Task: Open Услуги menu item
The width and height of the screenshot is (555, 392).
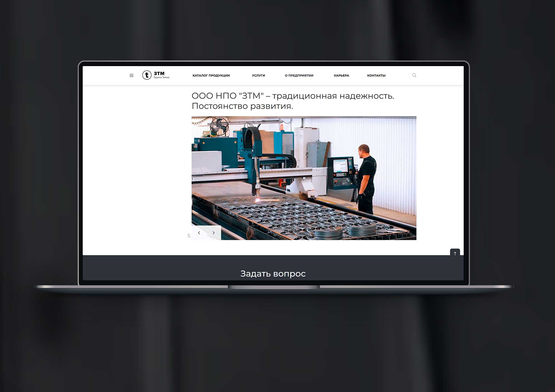Action: (x=258, y=76)
